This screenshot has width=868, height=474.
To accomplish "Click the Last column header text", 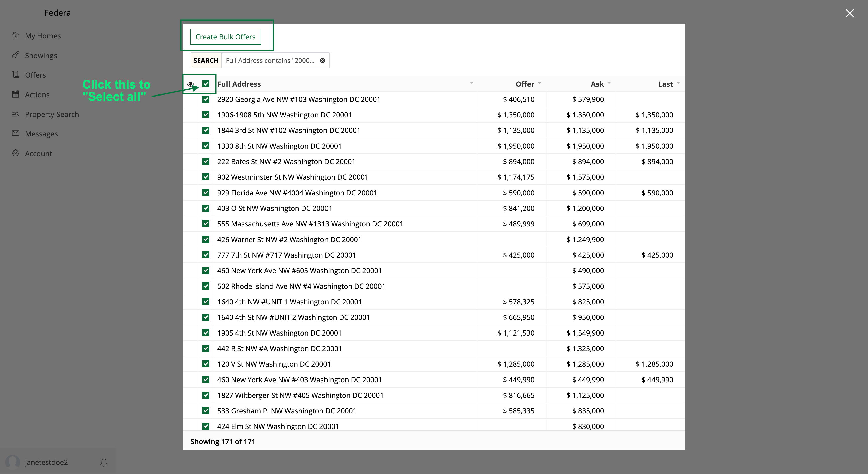I will point(666,84).
